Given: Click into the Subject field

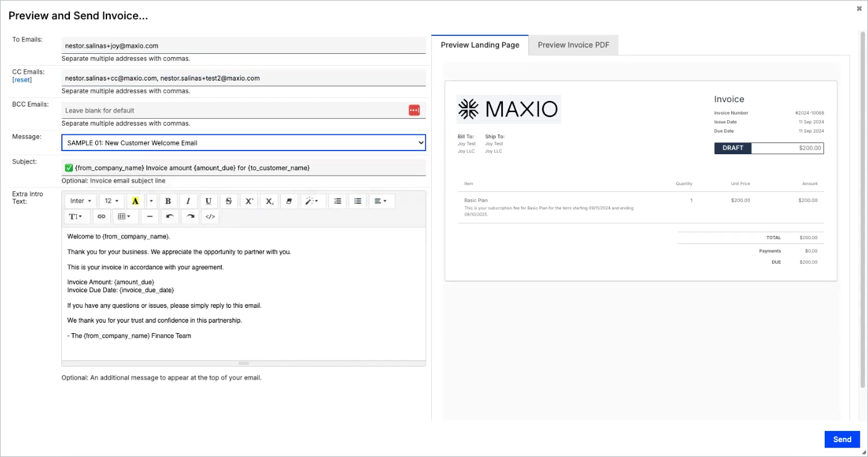Looking at the screenshot, I should click(x=244, y=167).
